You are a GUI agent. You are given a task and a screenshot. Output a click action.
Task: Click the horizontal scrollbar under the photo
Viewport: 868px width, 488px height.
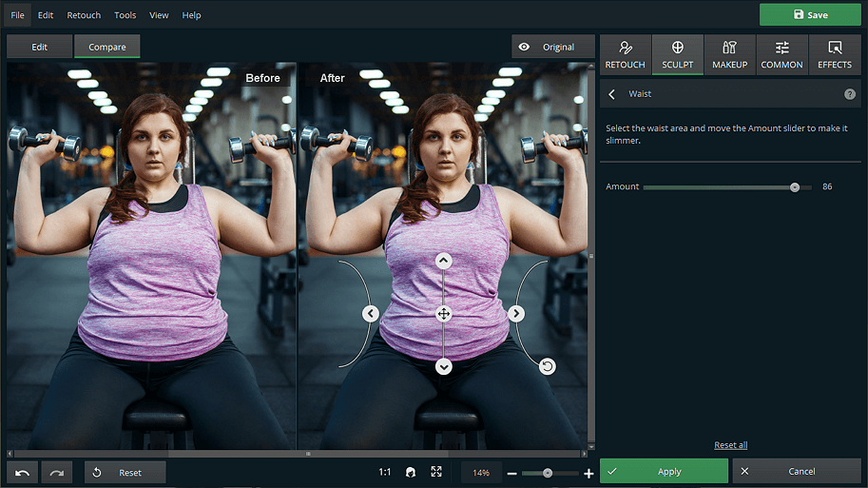coord(308,454)
